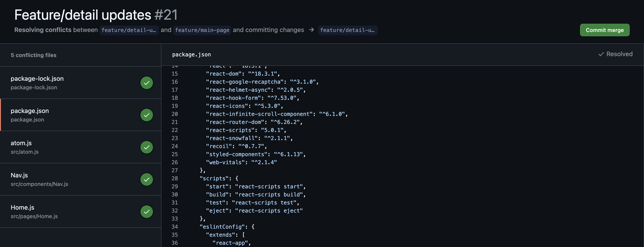Click the feature/main-page branch label
The height and width of the screenshot is (247, 644).
coord(202,30)
